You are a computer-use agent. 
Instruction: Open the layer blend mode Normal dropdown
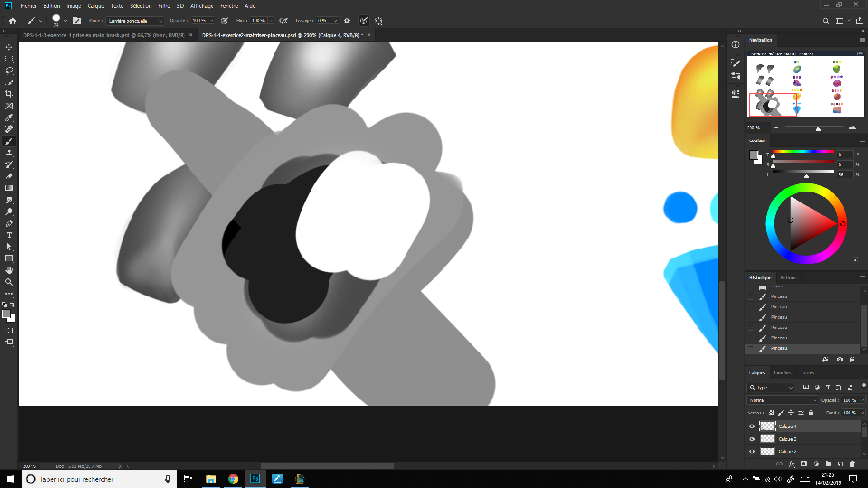(x=782, y=400)
